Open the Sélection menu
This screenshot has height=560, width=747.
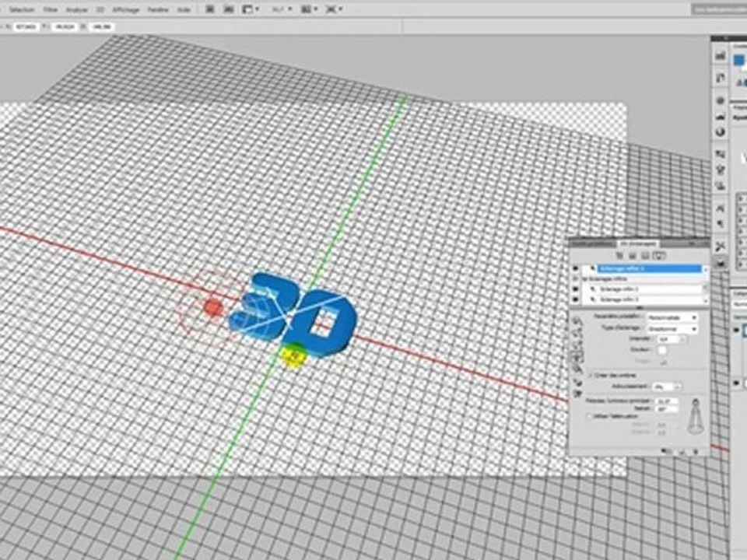(23, 9)
